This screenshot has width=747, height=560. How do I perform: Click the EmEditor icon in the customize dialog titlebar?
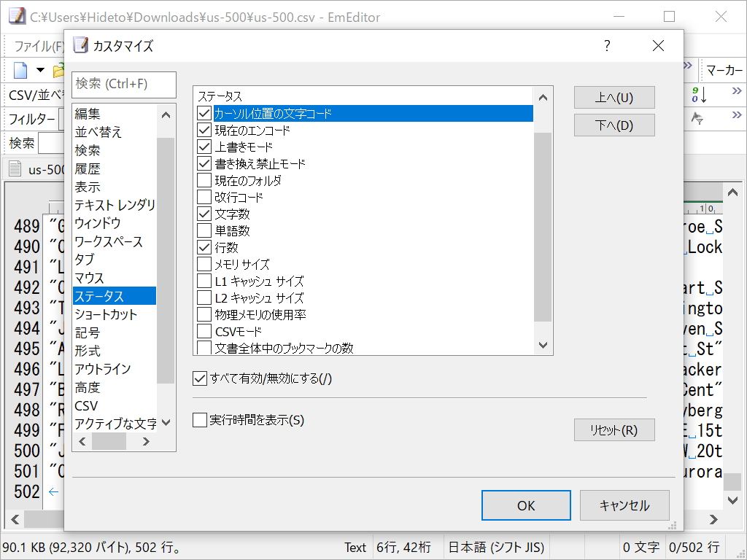pos(80,45)
